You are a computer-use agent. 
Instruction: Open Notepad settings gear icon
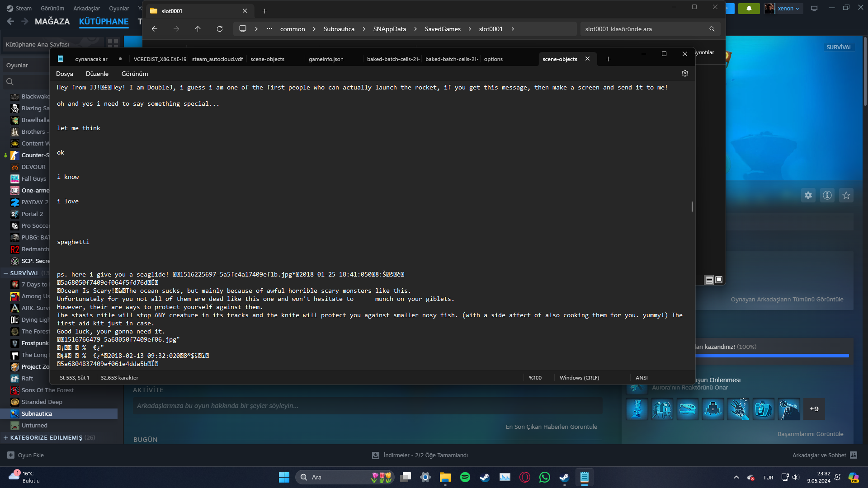tap(685, 73)
